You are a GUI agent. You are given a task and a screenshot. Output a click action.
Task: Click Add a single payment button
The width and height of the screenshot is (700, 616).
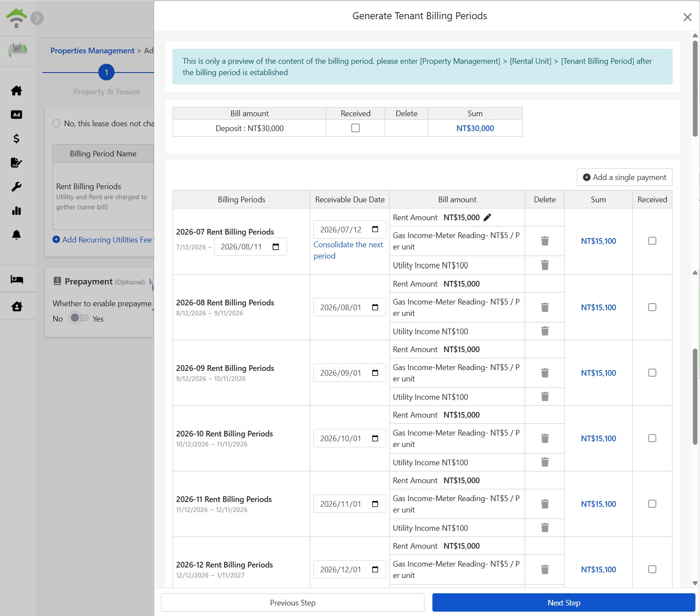(x=624, y=177)
